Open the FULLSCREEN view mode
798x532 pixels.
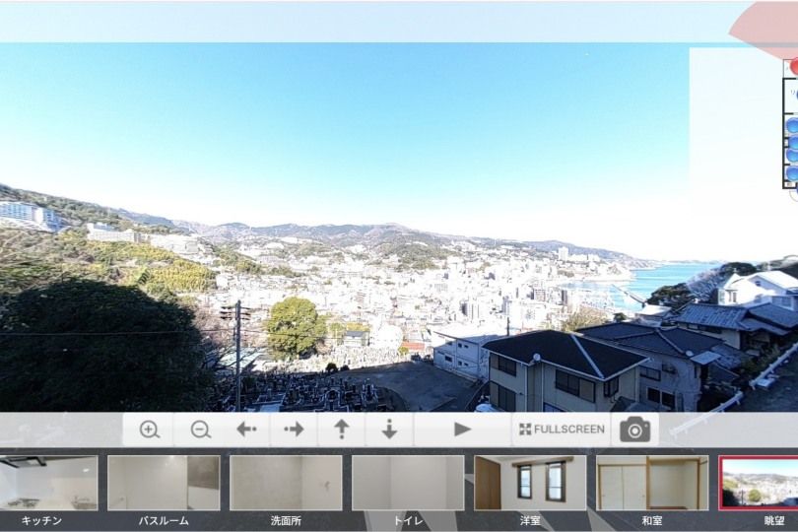[562, 430]
